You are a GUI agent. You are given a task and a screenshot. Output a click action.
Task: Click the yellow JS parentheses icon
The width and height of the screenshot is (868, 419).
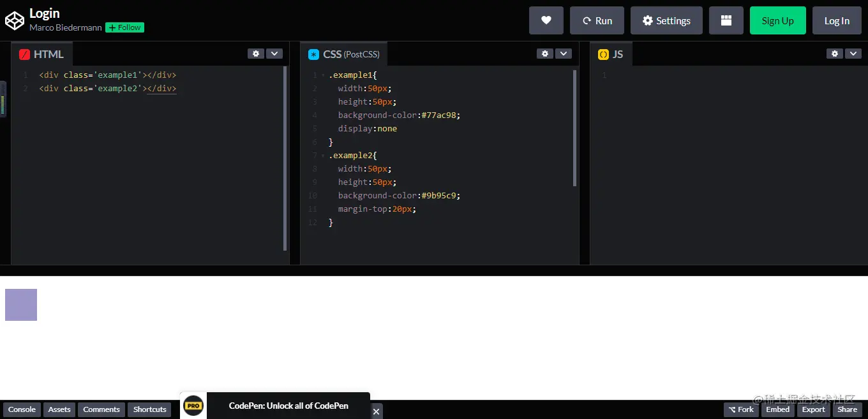click(x=603, y=54)
